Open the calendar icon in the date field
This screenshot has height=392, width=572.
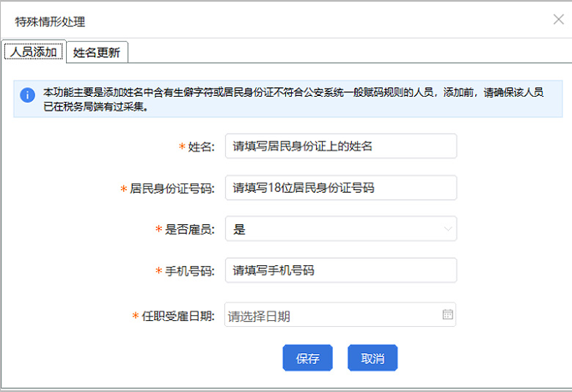[x=447, y=314]
